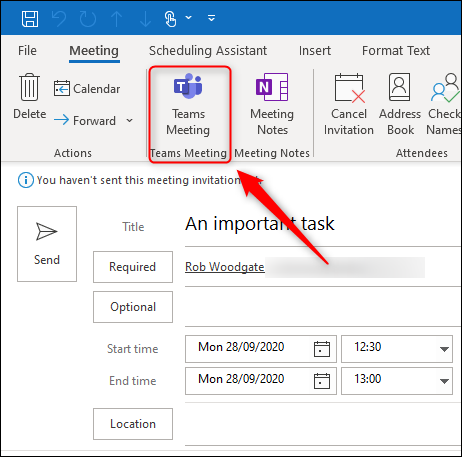Open the Insert ribbon tab
Viewport: 462px width, 457px height.
(315, 51)
